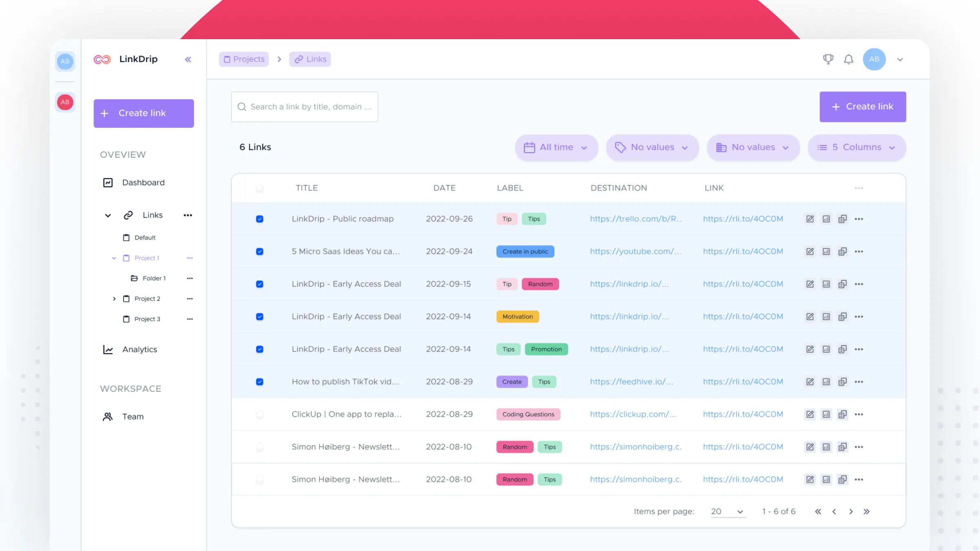Open Folder 1 more-options dots
Viewport: 980px width, 551px height.
190,278
